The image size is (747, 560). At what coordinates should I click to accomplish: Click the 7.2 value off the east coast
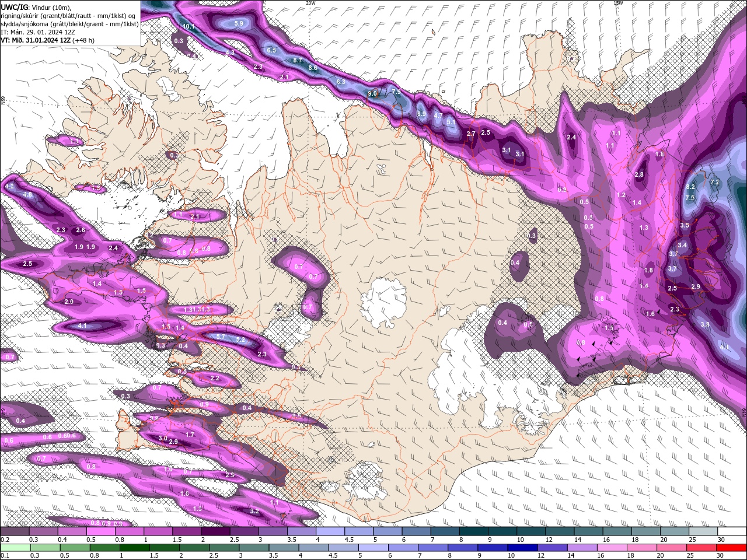714,183
